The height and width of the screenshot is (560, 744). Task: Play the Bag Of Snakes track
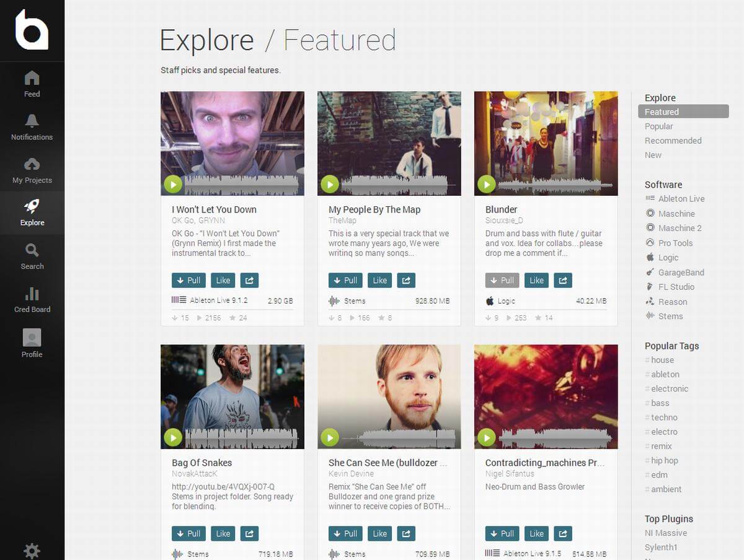(173, 437)
